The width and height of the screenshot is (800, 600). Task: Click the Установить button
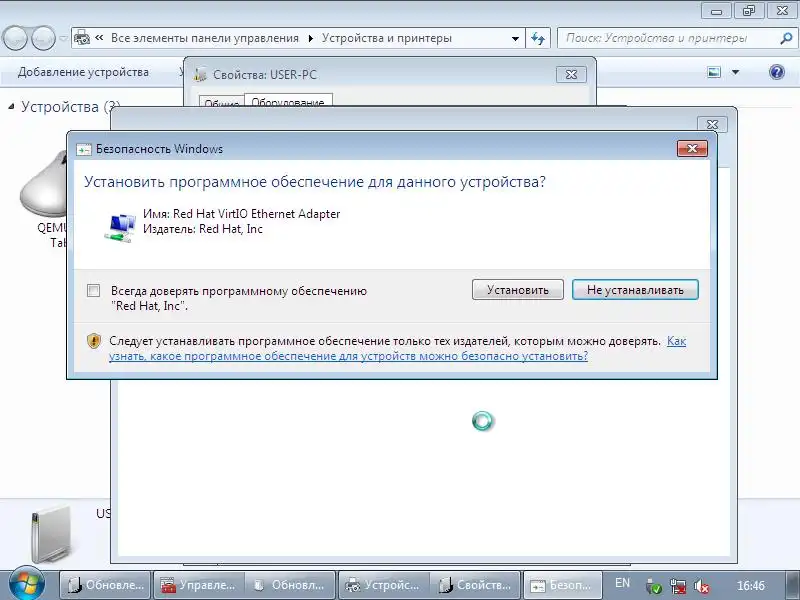point(517,290)
